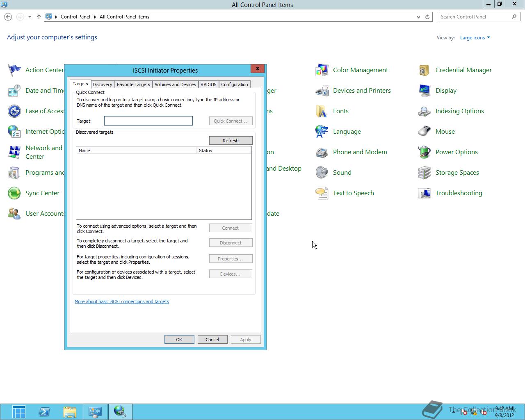Open the Action Center flag icon
Screen dimensions: 525x420
pyautogui.click(x=14, y=70)
